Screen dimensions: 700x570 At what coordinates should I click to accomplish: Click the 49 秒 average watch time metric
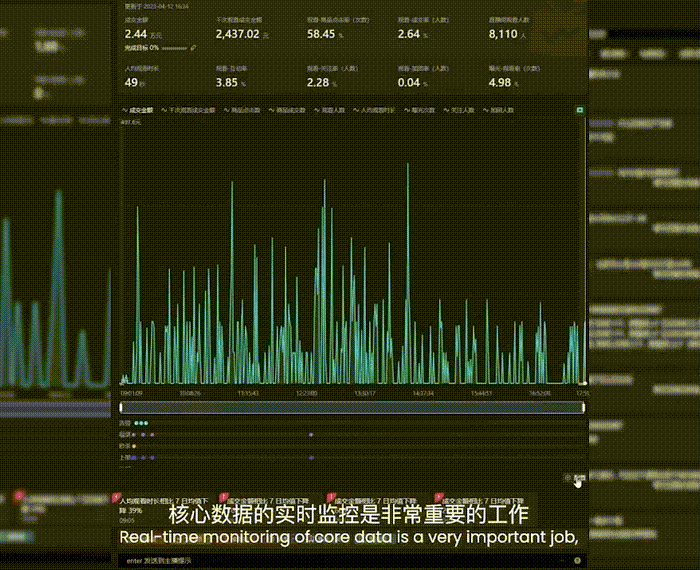pos(135,82)
